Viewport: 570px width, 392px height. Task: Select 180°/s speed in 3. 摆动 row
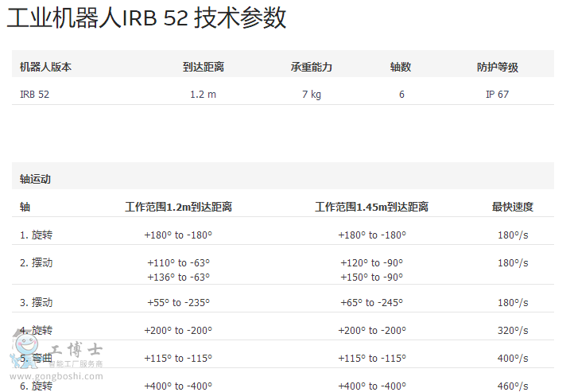point(513,302)
